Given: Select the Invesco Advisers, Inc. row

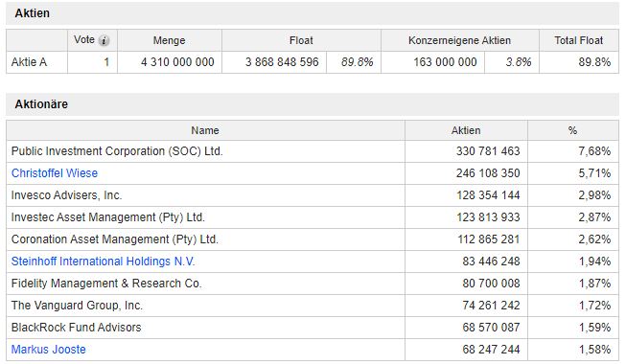Looking at the screenshot, I should tap(313, 195).
